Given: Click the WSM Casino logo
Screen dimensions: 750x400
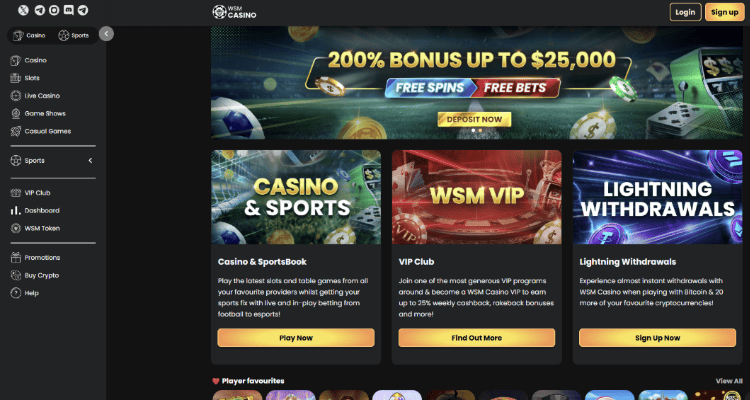Looking at the screenshot, I should click(x=234, y=12).
